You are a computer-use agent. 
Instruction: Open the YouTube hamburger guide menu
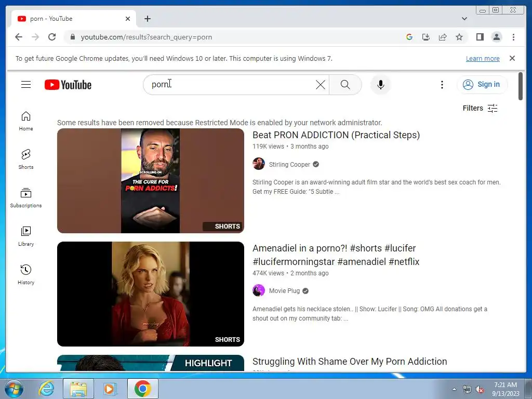(26, 85)
